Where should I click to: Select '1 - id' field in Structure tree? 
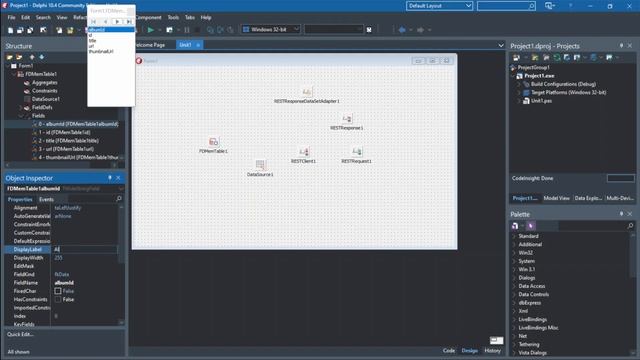coord(64,132)
